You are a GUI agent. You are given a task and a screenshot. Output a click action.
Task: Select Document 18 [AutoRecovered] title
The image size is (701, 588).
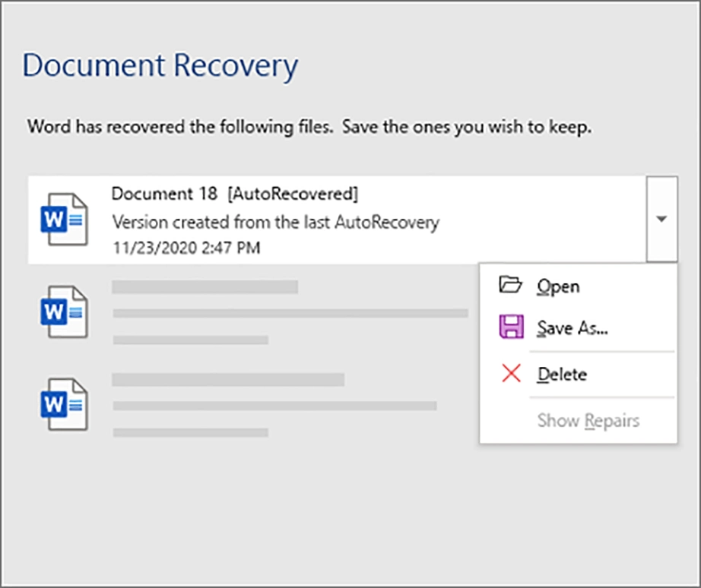click(235, 194)
